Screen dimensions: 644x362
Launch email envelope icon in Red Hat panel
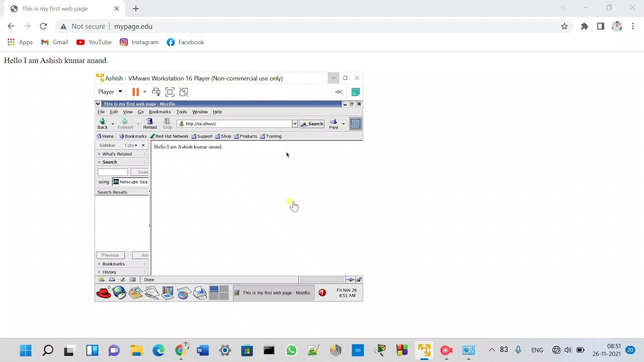pyautogui.click(x=135, y=293)
